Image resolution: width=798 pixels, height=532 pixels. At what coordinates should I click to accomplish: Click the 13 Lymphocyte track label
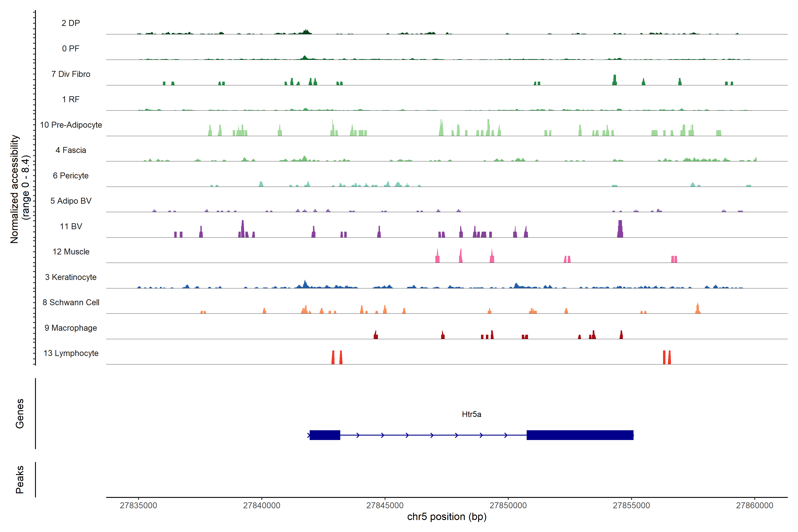[71, 353]
